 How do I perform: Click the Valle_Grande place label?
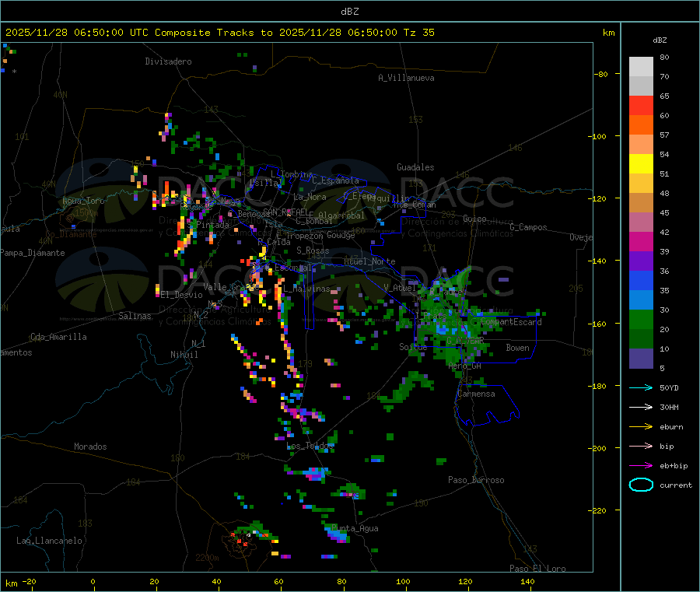[231, 286]
